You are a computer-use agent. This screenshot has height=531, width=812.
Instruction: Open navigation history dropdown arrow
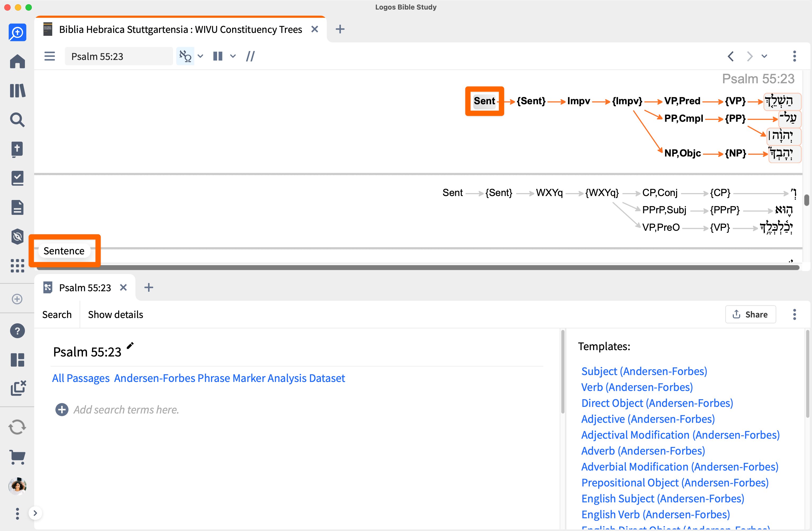(x=764, y=56)
